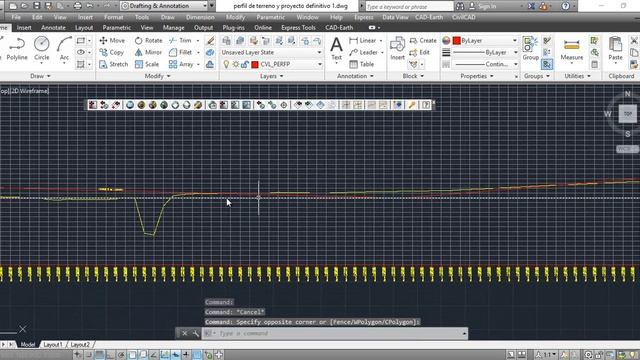Click the Group objects tool
The width and height of the screenshot is (640, 360).
coord(531,48)
